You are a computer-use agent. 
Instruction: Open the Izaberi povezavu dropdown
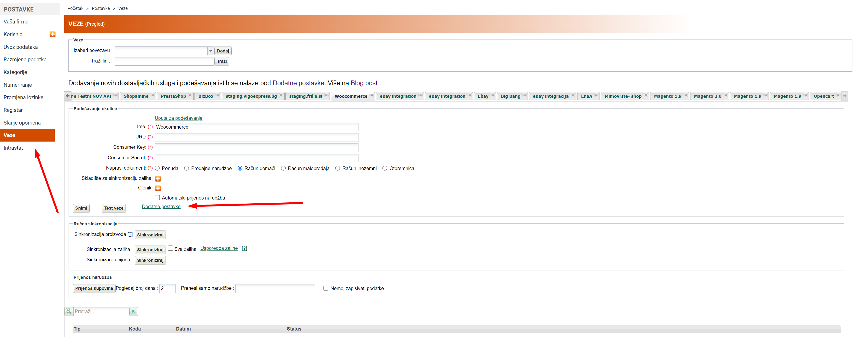click(x=210, y=51)
